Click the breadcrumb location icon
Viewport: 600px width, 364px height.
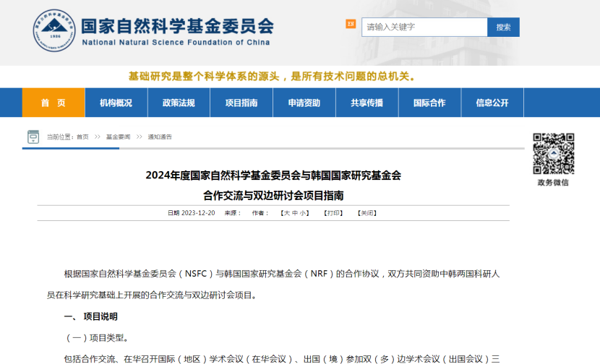33,136
